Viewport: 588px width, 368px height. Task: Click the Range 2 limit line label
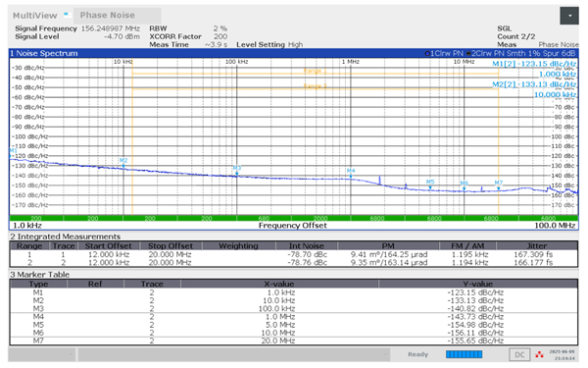pos(316,86)
